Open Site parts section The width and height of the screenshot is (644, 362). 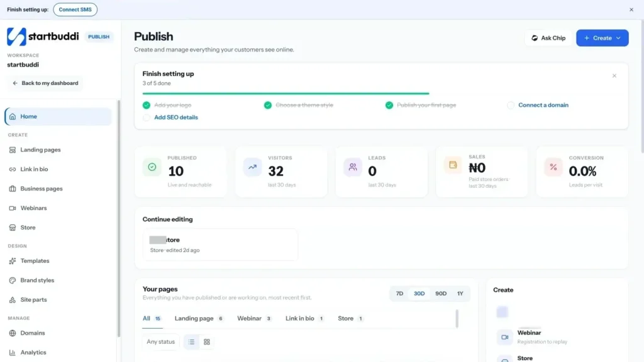click(x=33, y=300)
